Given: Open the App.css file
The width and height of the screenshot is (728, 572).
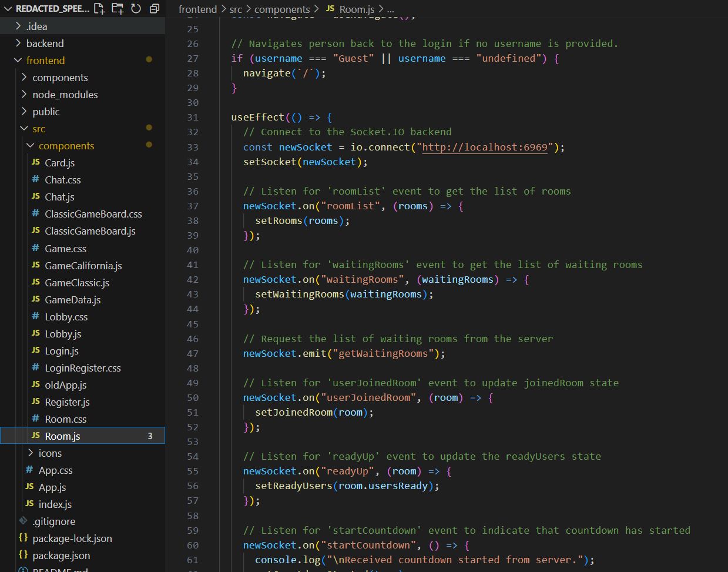Looking at the screenshot, I should point(55,470).
